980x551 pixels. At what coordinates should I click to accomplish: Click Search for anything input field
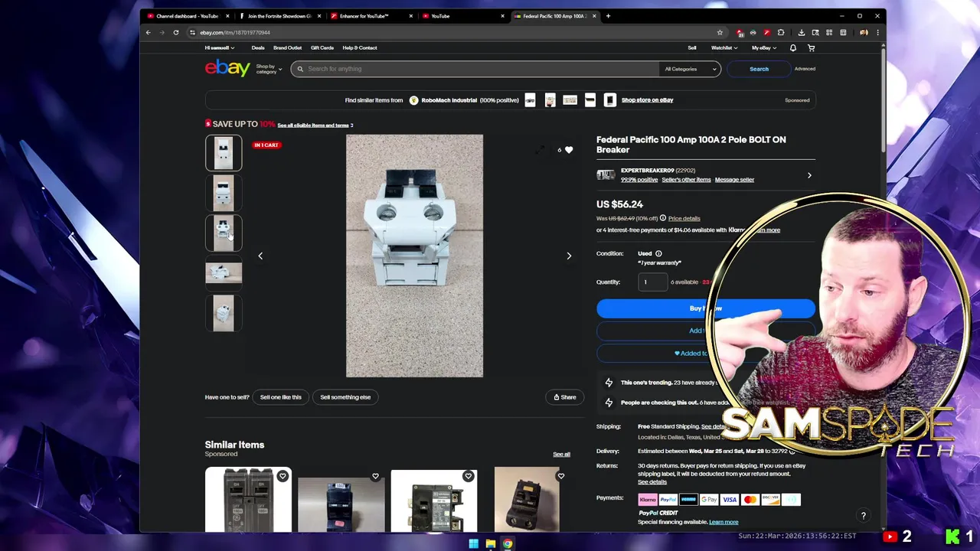475,69
